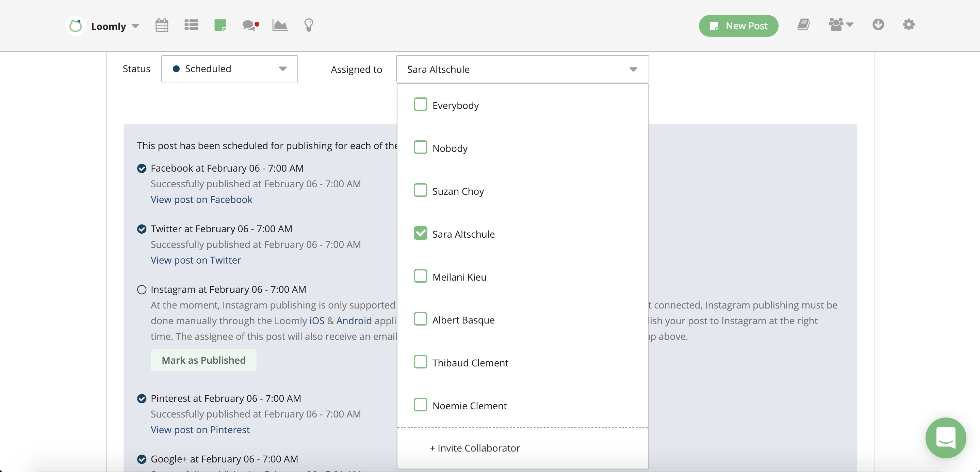The image size is (980, 472).
Task: Open the settings gear icon
Action: 909,25
